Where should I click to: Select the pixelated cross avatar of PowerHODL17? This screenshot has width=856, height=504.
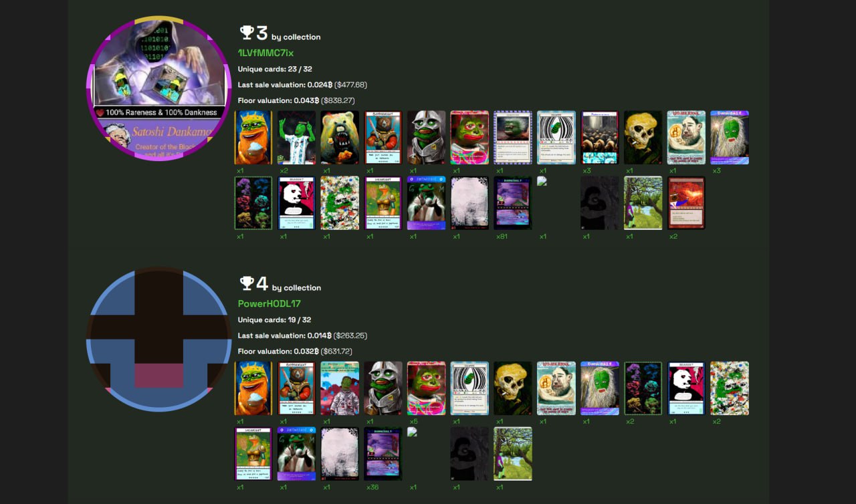click(158, 340)
